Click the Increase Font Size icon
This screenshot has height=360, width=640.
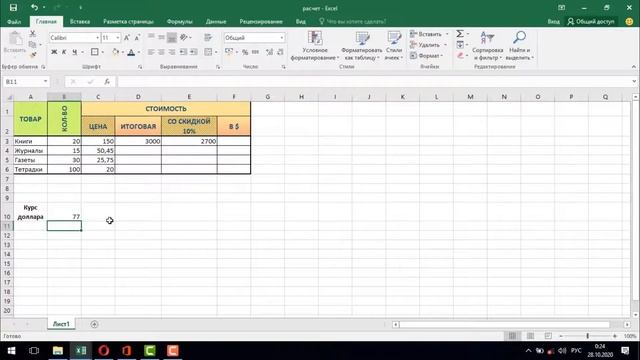point(127,38)
